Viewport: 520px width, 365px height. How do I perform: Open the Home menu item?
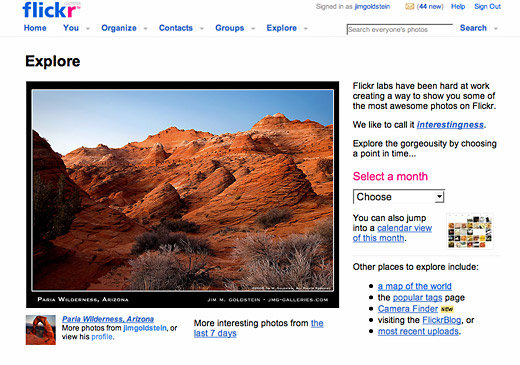(35, 28)
